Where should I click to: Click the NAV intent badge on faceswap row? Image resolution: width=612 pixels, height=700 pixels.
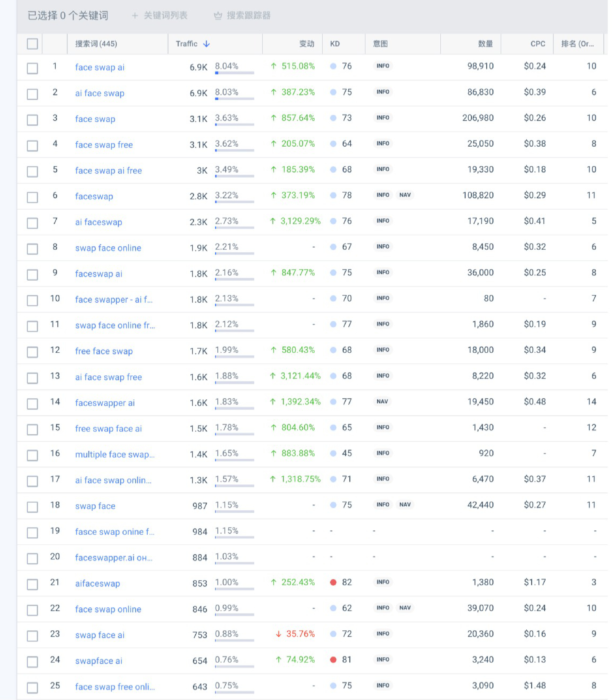[405, 195]
